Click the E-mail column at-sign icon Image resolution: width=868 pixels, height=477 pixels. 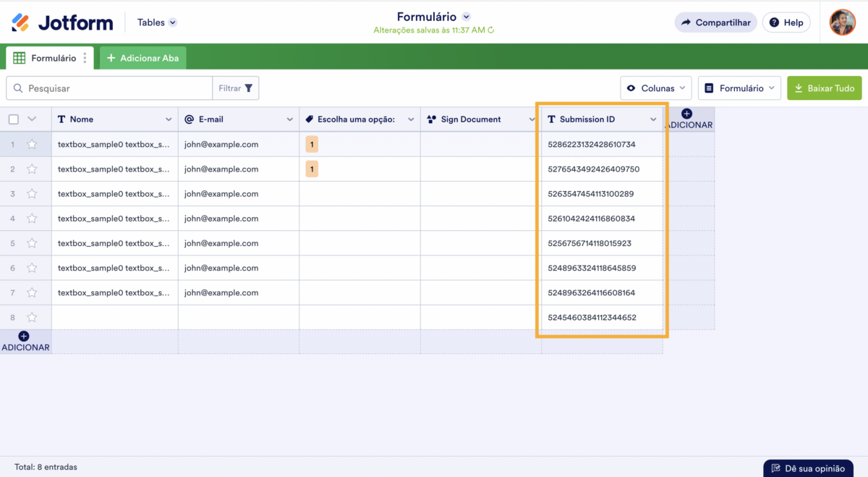click(x=189, y=119)
